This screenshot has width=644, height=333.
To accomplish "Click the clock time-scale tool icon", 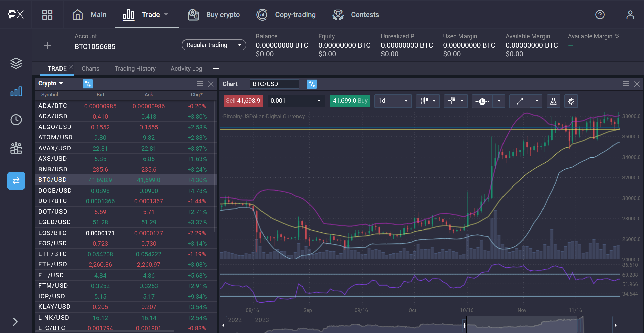I will point(482,101).
